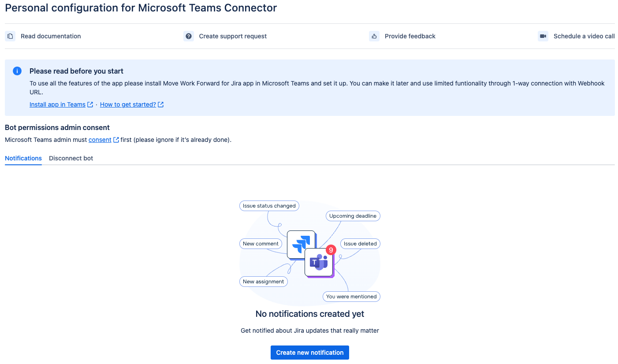Click external-link icon next to consent
Viewport: 618px width, 364px height.
tap(116, 140)
